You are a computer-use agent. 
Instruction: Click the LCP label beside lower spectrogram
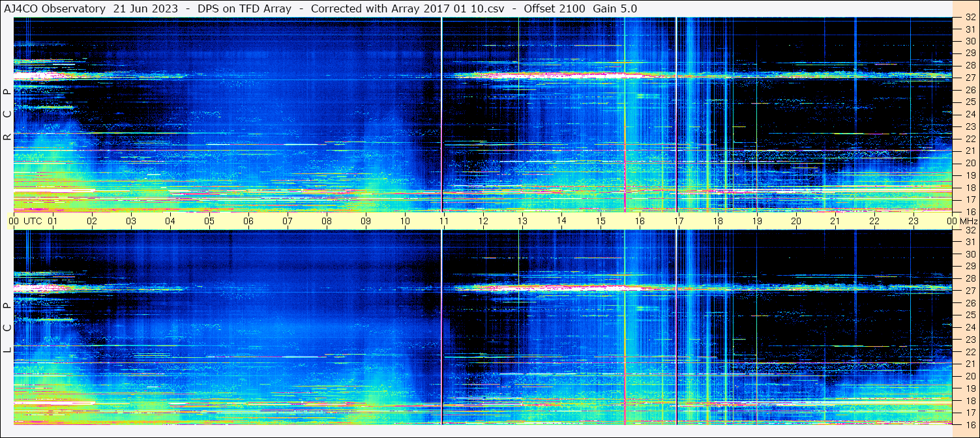(x=7, y=328)
